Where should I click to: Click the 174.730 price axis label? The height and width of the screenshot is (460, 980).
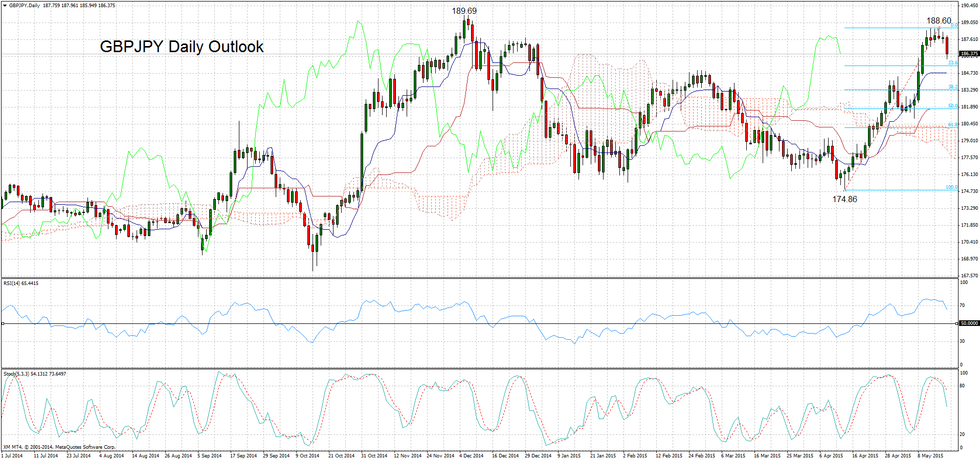tap(969, 191)
